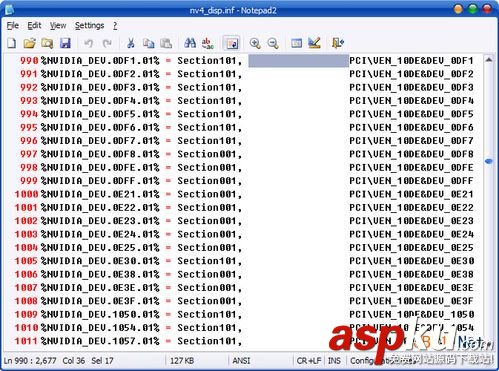Open the Settings menu
This screenshot has height=371, width=499.
click(89, 26)
